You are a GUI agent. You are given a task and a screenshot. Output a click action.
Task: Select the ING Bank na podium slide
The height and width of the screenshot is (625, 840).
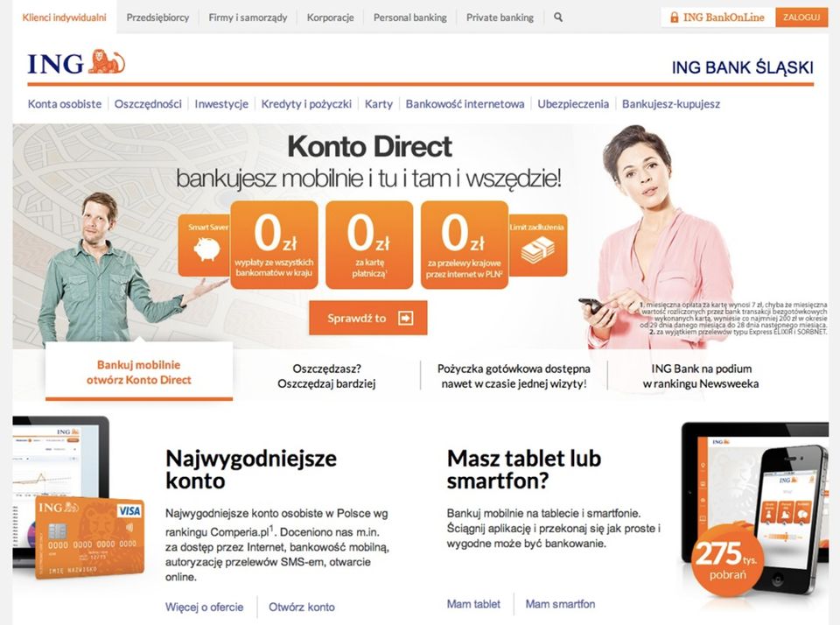[701, 376]
